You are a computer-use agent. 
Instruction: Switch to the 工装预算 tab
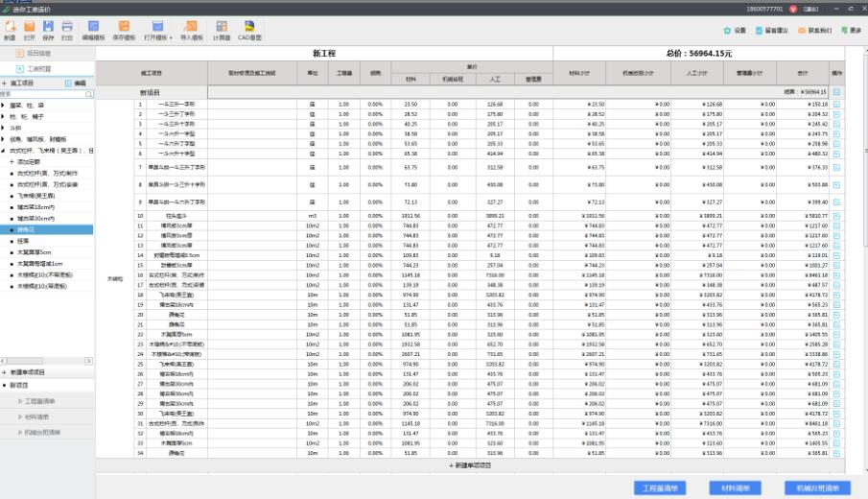[x=38, y=69]
